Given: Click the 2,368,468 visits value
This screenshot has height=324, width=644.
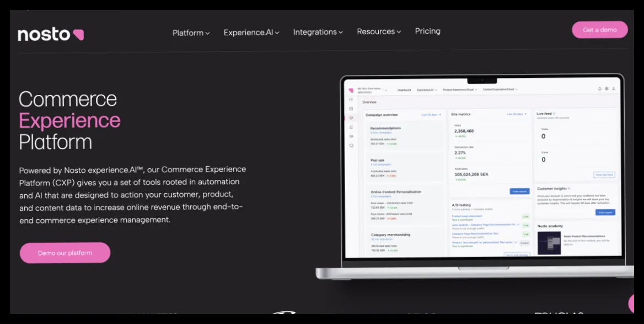Looking at the screenshot, I should coord(464,131).
